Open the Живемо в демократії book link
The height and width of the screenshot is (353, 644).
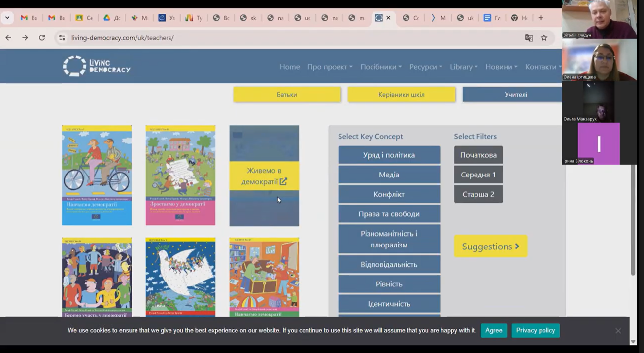(264, 176)
